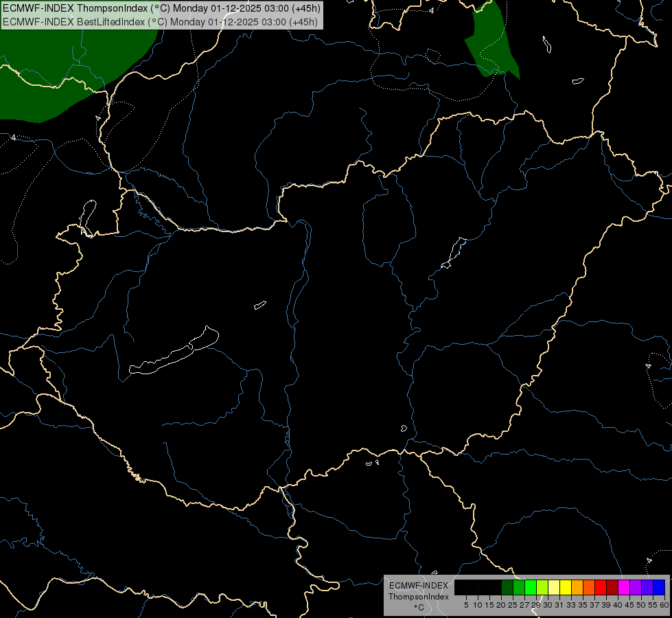Click the legend tick label 20
The image size is (672, 618).
point(501,605)
